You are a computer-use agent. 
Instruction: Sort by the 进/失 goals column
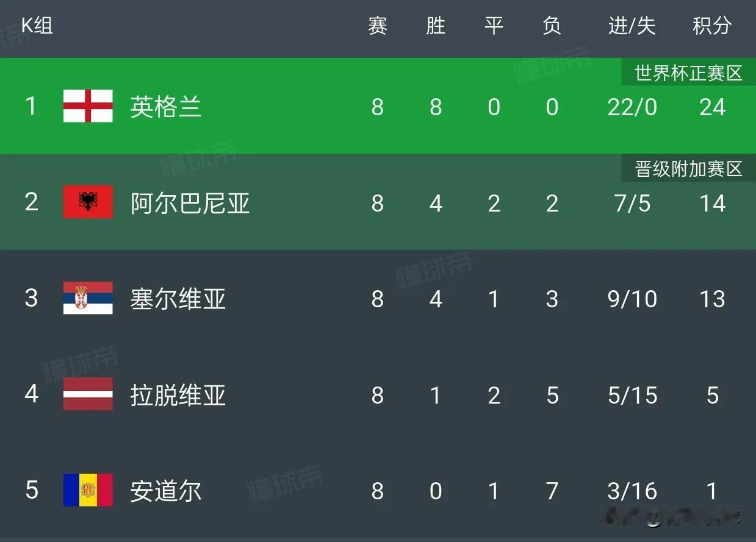[633, 26]
